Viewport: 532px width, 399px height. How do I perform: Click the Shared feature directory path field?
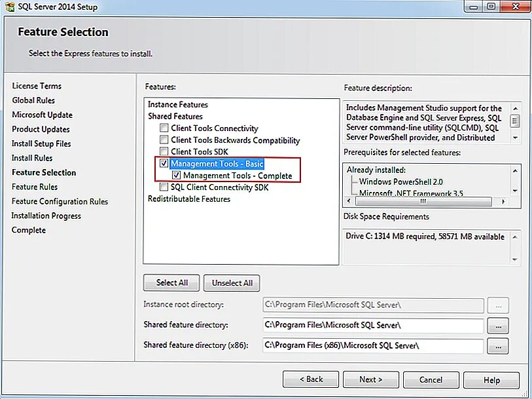coord(373,326)
